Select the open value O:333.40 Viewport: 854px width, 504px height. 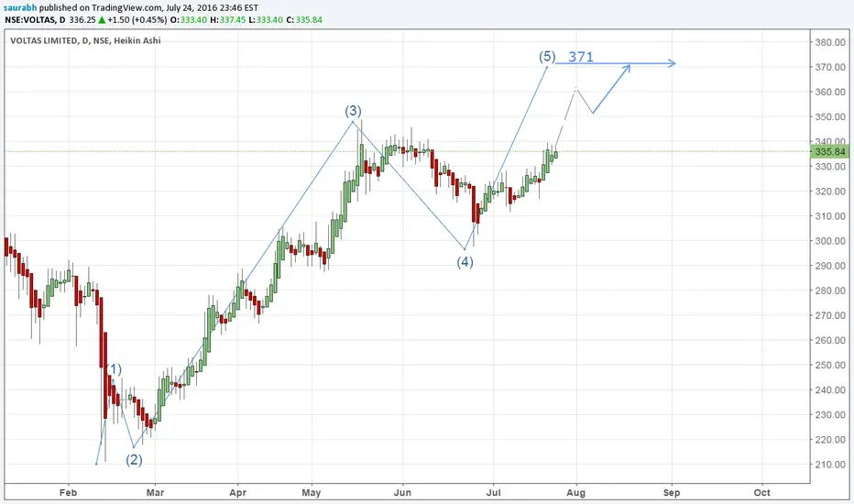[189, 19]
